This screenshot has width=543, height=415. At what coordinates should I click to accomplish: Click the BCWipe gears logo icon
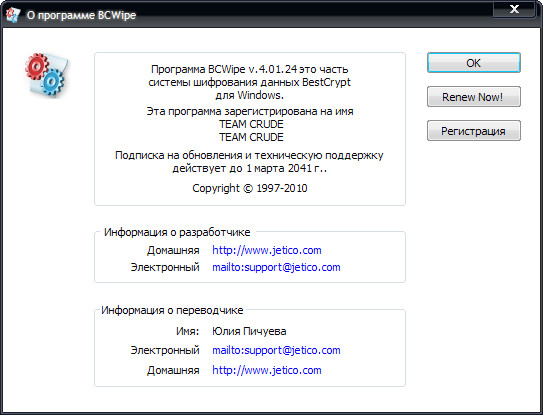pyautogui.click(x=46, y=74)
